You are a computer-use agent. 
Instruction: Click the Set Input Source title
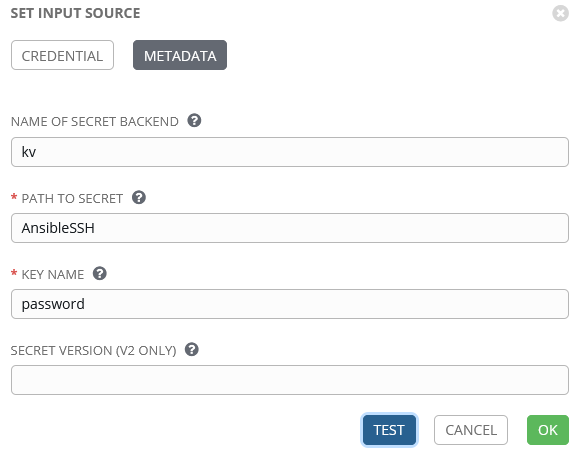(x=76, y=13)
